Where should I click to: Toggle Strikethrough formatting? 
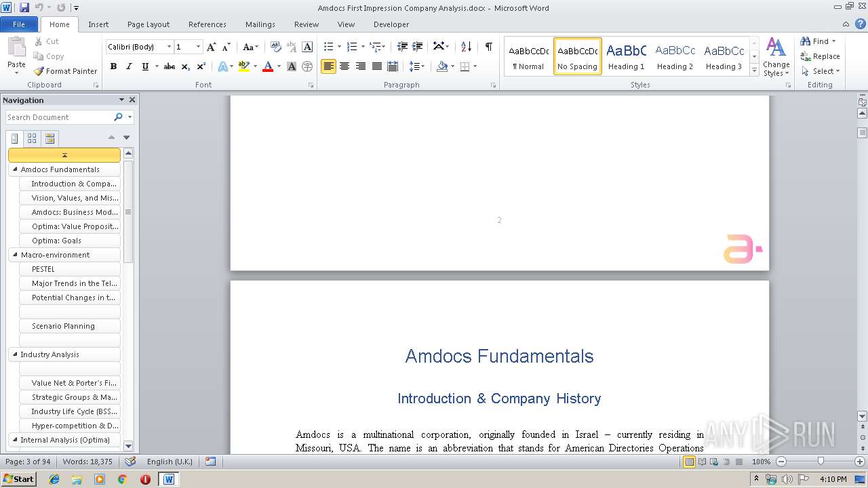(x=170, y=66)
